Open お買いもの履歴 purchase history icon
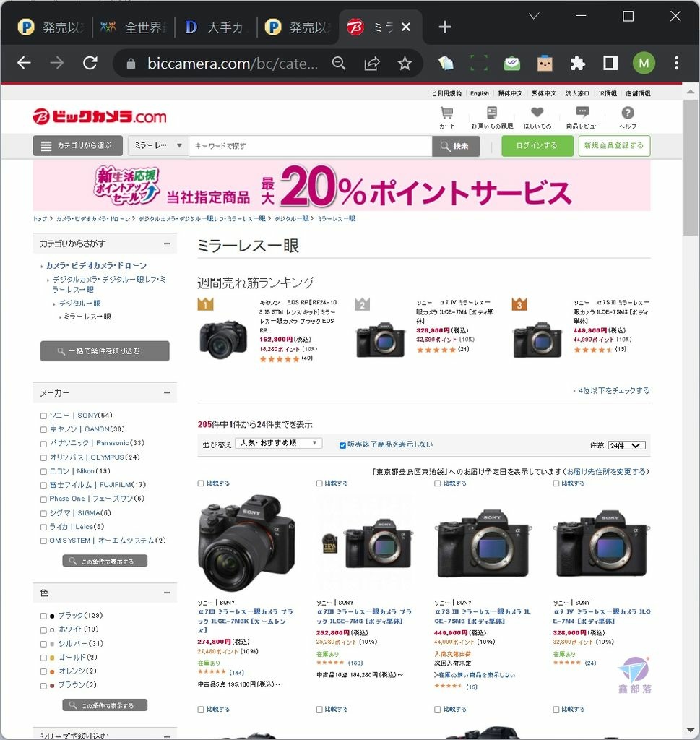The width and height of the screenshot is (700, 740). pos(492,117)
